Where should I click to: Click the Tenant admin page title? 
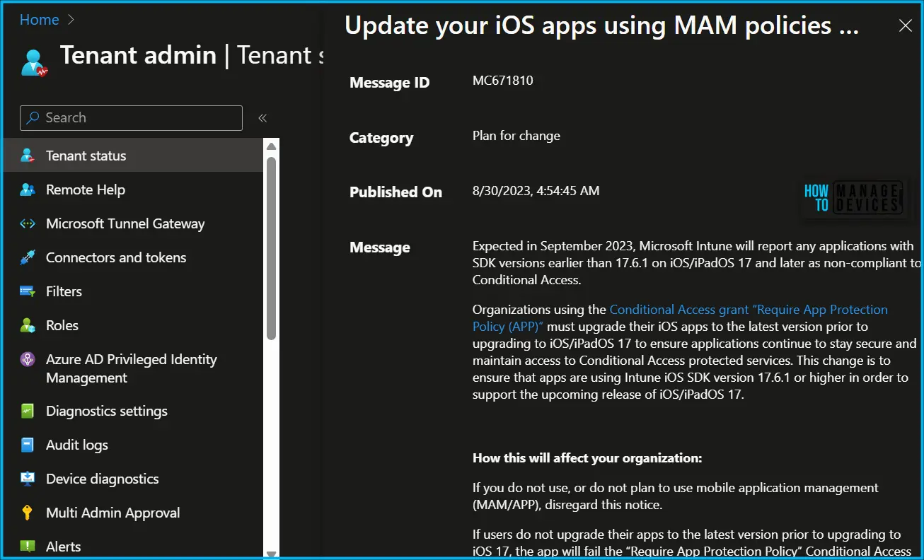click(191, 55)
